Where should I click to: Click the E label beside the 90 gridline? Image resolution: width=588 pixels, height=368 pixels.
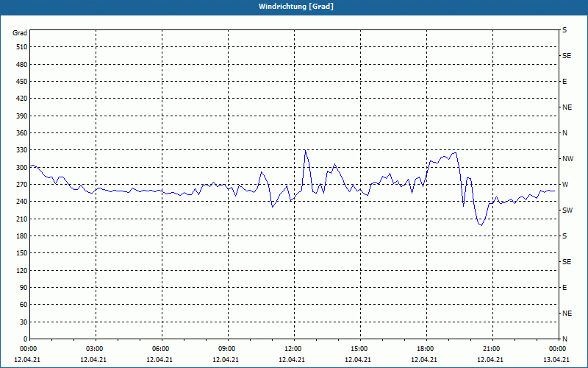coord(564,288)
